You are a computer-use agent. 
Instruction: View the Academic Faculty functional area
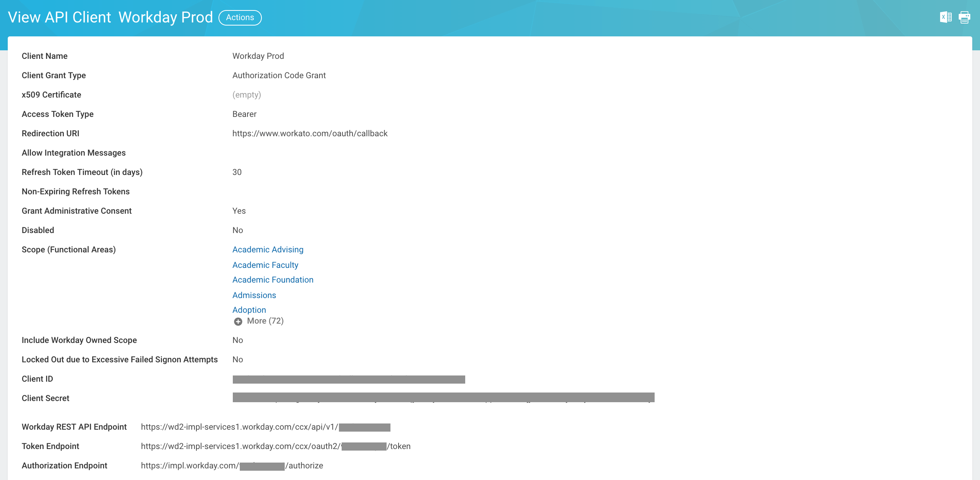point(265,265)
